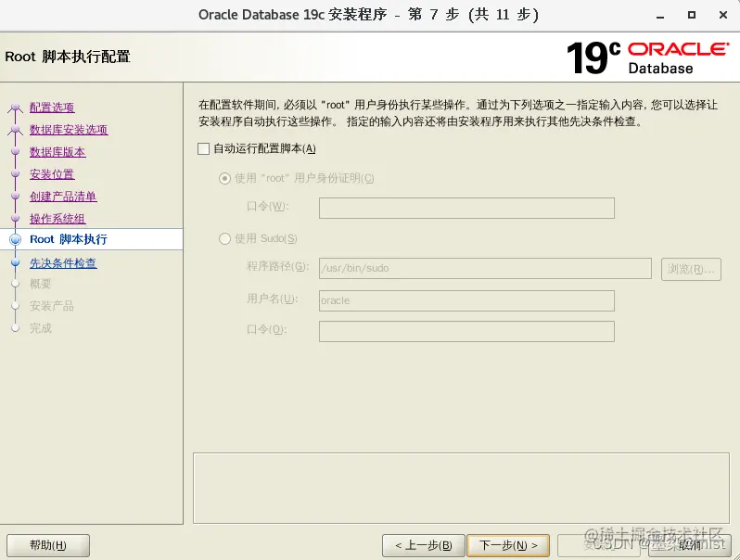
Task: Focus the sudo 口令(O) password field
Action: [x=466, y=331]
